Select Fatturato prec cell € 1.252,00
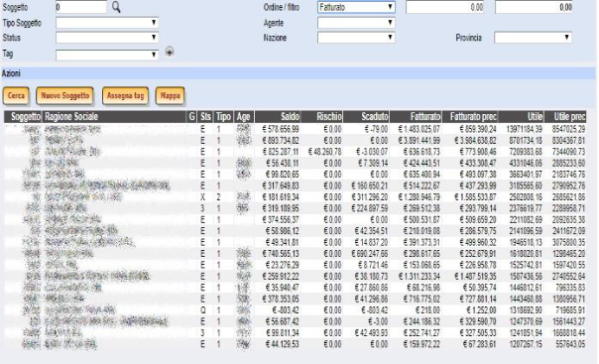Screen dimensions: 599x364 click(481, 310)
